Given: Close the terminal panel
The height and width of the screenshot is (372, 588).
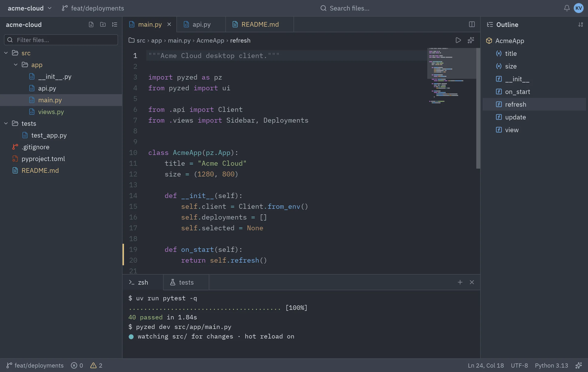Looking at the screenshot, I should pos(472,282).
